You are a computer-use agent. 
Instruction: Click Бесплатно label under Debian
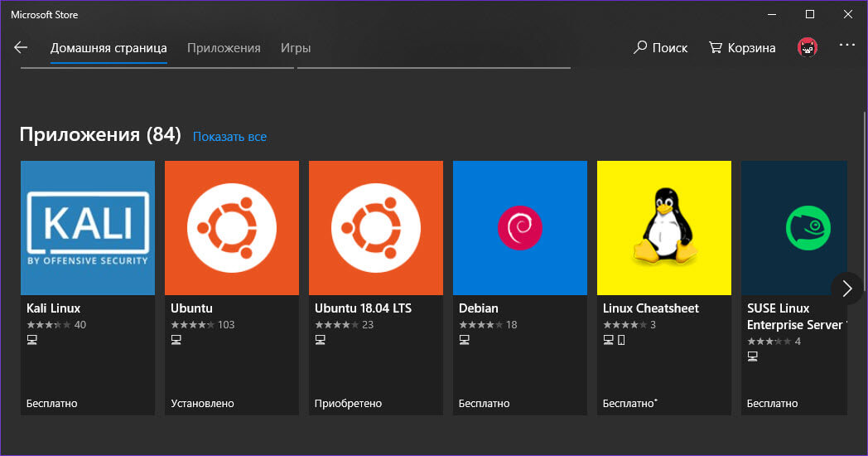[485, 404]
